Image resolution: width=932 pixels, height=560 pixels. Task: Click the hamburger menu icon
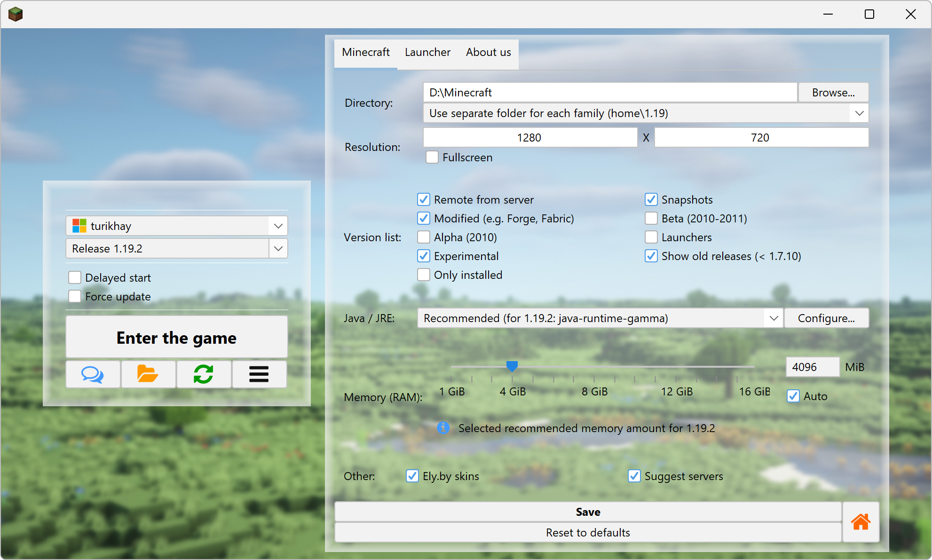pyautogui.click(x=259, y=373)
